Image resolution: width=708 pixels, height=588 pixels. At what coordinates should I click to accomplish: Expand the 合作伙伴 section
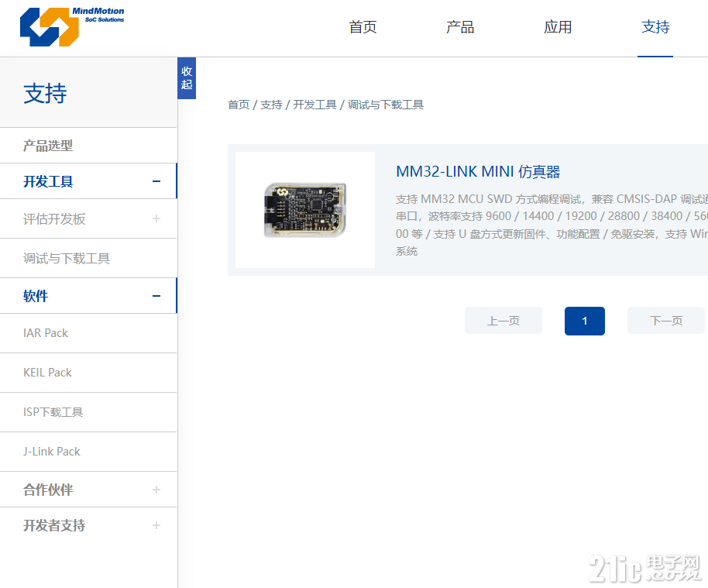(156, 490)
